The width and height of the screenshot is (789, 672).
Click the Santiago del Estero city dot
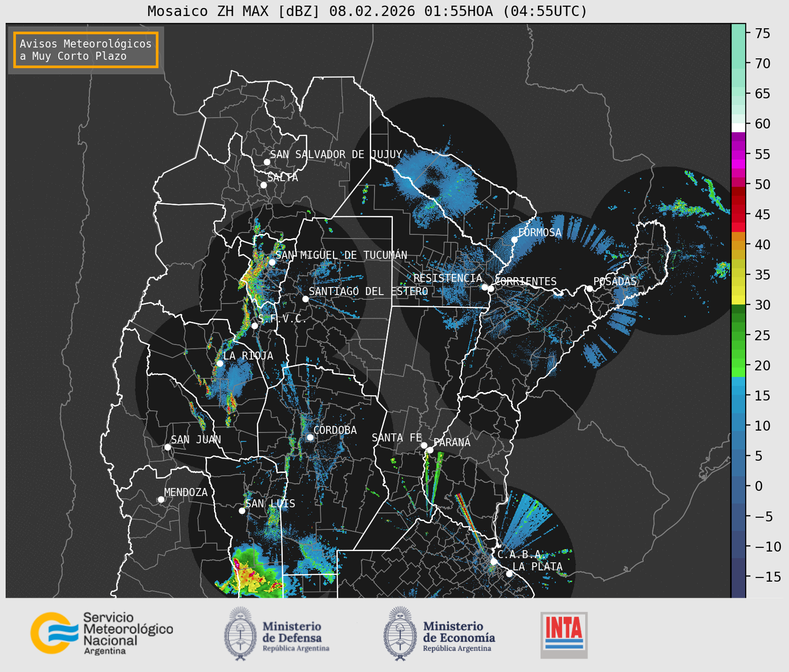(305, 299)
